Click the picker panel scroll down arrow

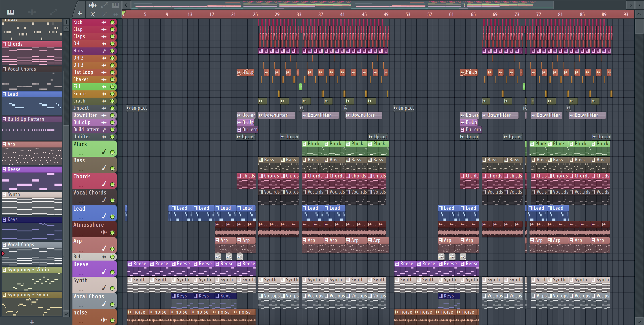tap(66, 314)
